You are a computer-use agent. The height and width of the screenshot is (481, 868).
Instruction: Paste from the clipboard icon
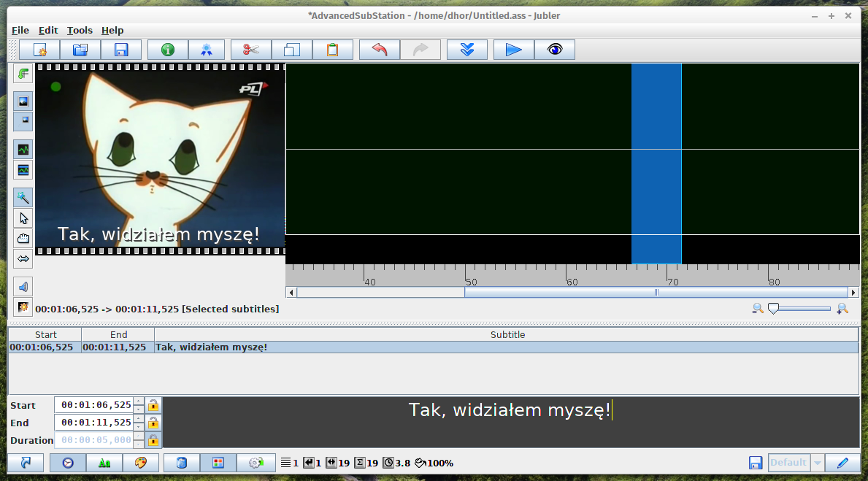pyautogui.click(x=333, y=50)
